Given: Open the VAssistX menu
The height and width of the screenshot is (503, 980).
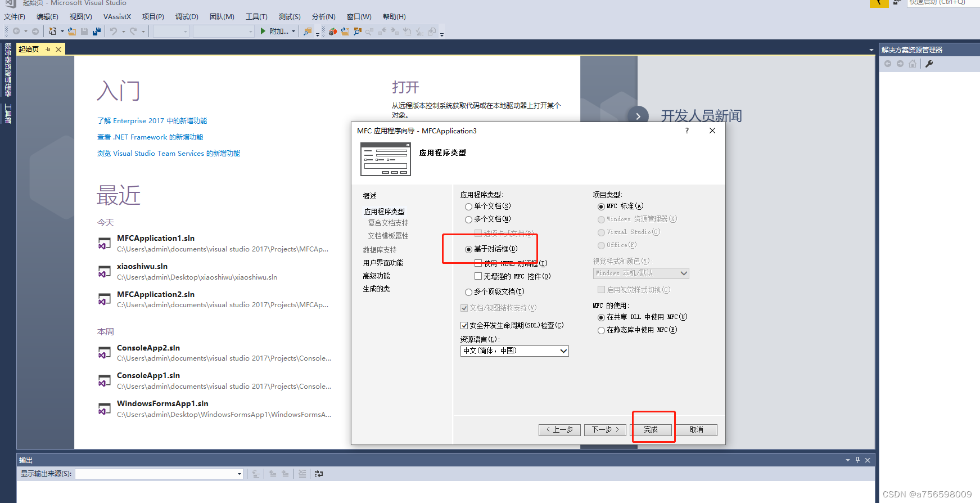Looking at the screenshot, I should click(x=117, y=17).
